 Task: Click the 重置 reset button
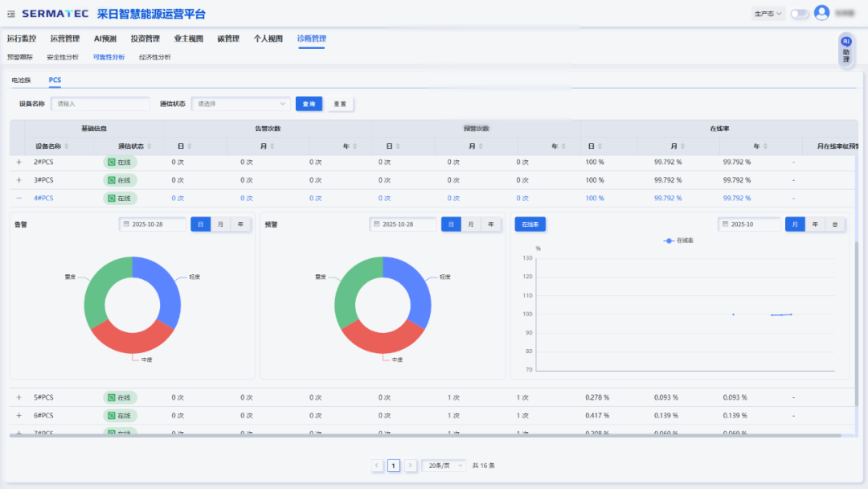(340, 104)
